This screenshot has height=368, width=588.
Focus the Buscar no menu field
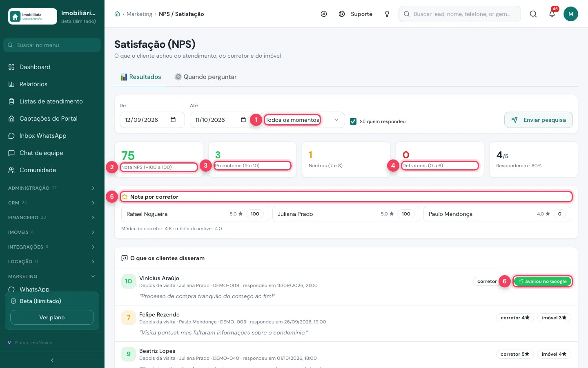[x=52, y=45]
